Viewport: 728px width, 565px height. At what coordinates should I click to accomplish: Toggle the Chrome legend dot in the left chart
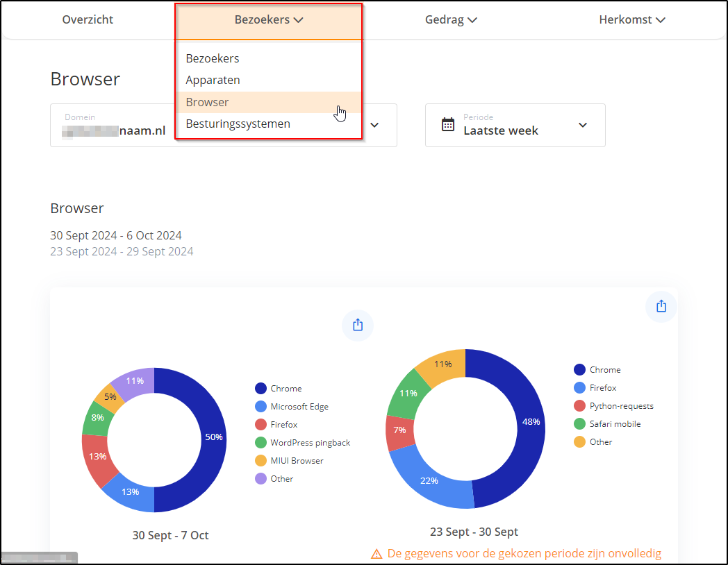[x=261, y=389]
